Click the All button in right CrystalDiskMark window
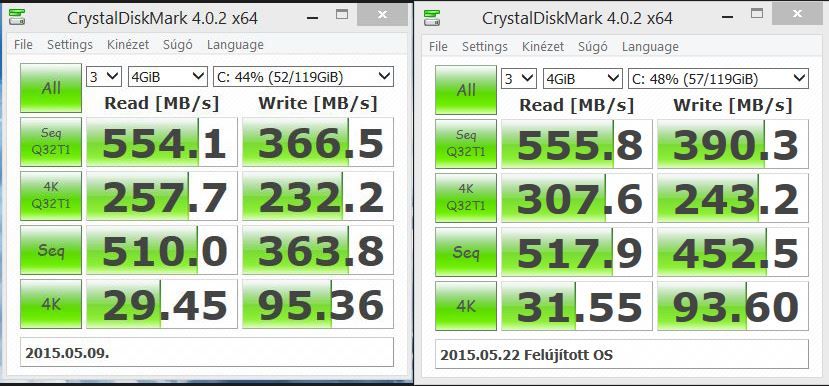Screen dimensions: 829x386 [466, 90]
